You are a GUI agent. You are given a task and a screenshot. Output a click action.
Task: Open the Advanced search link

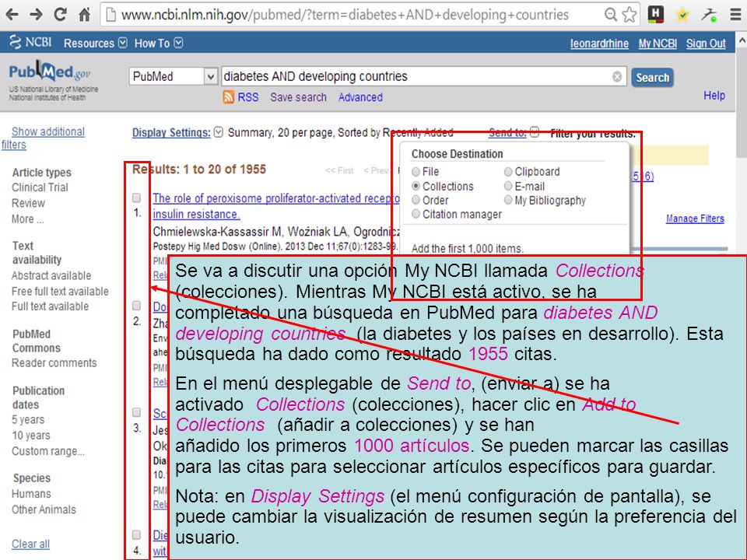click(x=360, y=97)
